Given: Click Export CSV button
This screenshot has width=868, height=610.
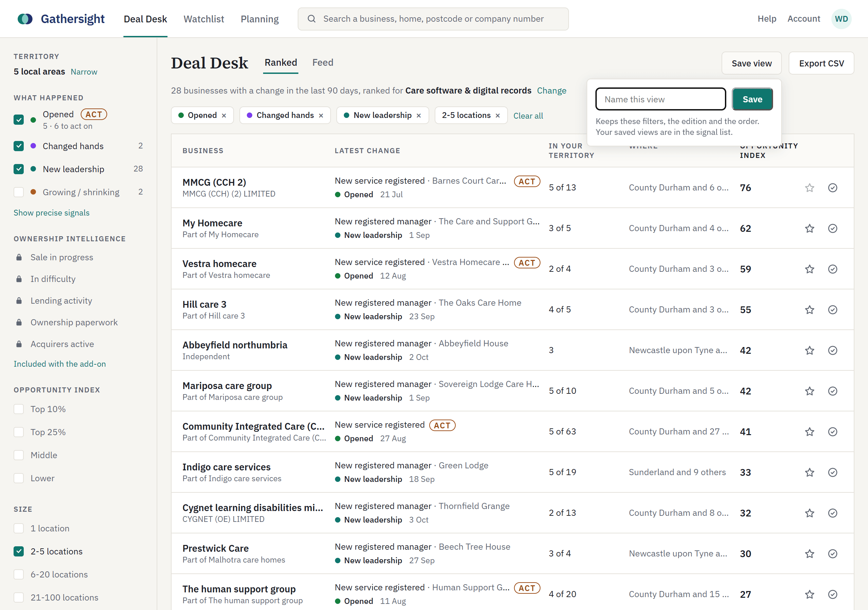Looking at the screenshot, I should (821, 63).
